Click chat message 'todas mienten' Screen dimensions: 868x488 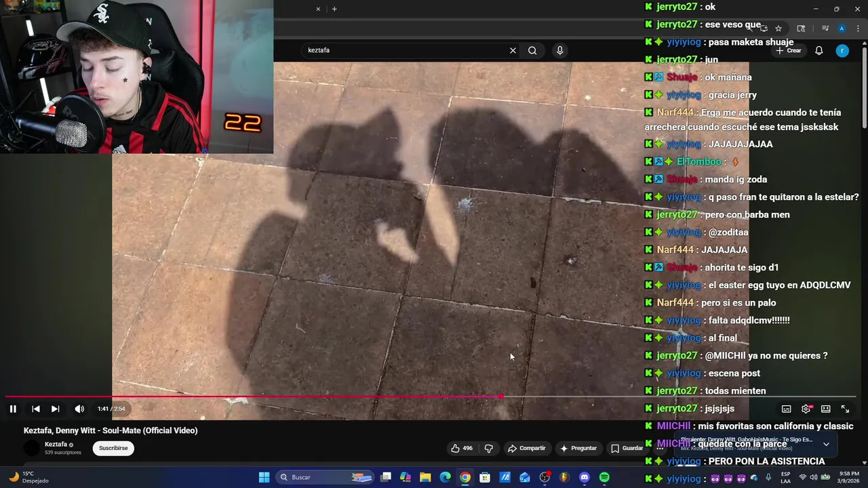[735, 390]
